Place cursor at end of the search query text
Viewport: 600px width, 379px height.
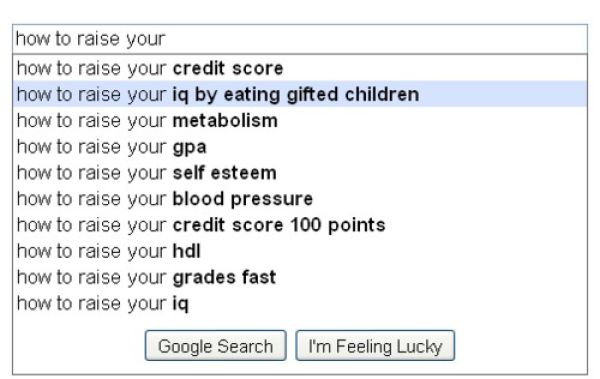click(166, 39)
